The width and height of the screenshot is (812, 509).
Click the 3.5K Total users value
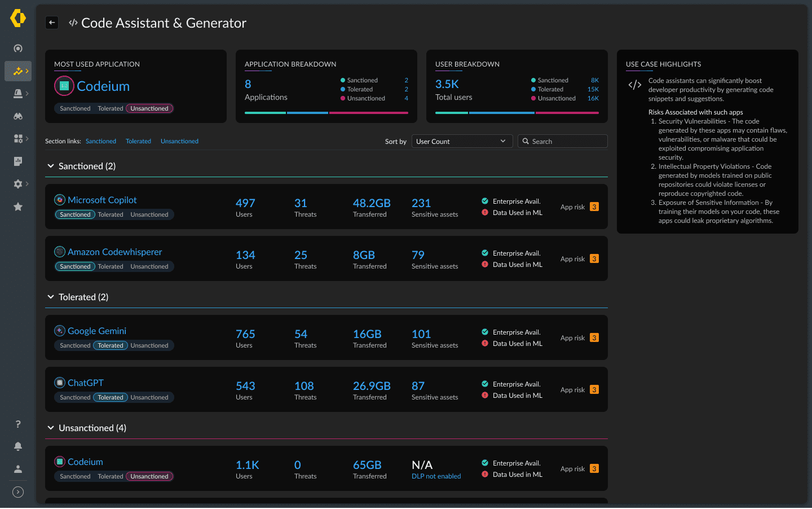tap(447, 84)
